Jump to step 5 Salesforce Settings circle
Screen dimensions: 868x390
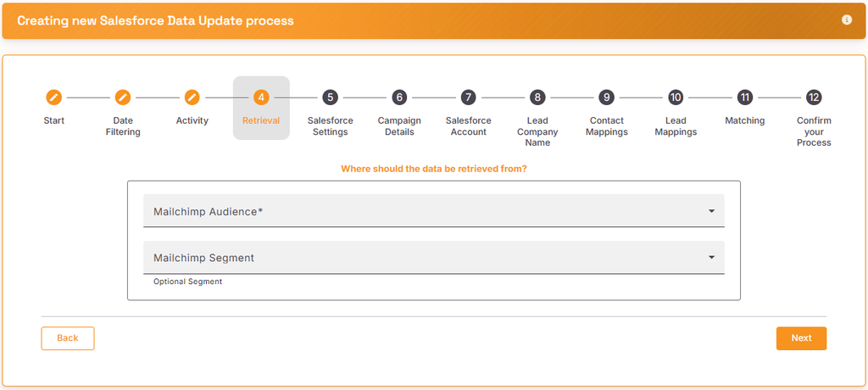[x=330, y=97]
